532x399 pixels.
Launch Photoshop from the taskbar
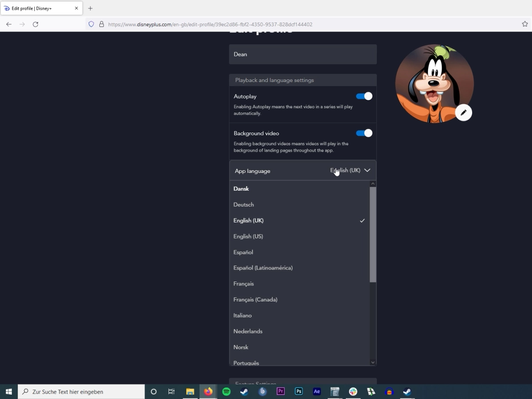[299, 391]
